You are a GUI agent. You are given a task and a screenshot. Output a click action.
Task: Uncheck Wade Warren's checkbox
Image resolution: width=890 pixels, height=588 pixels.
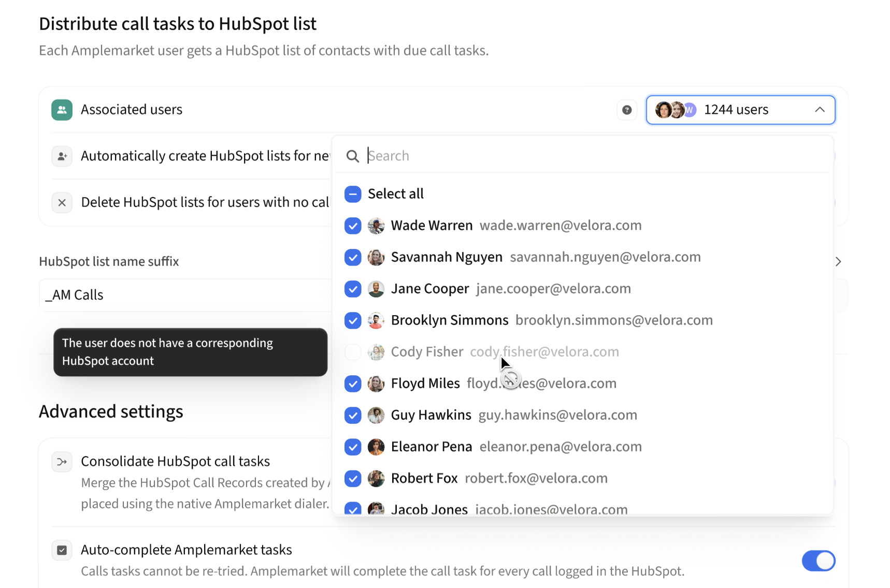click(x=353, y=226)
